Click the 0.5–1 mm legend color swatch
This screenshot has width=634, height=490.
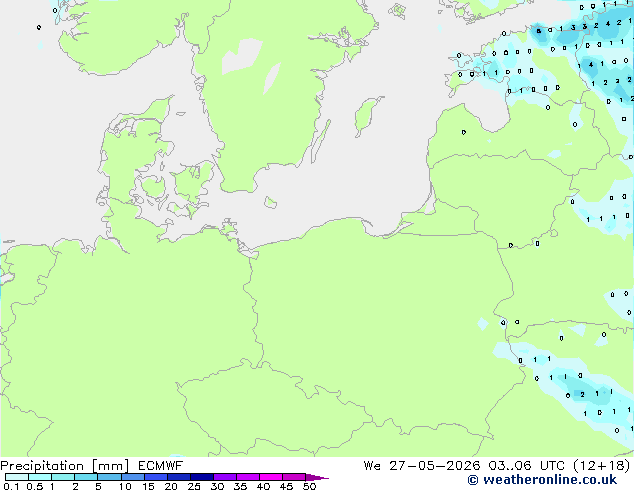pos(40,477)
